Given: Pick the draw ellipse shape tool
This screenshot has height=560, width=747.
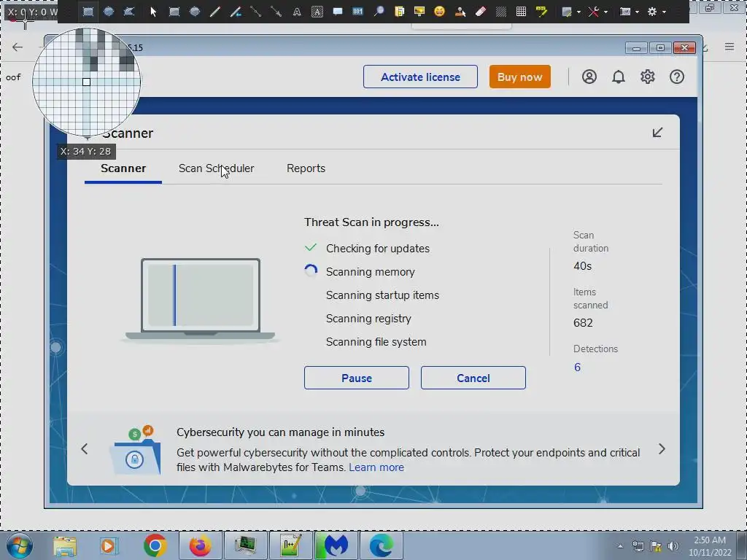Looking at the screenshot, I should pyautogui.click(x=194, y=12).
